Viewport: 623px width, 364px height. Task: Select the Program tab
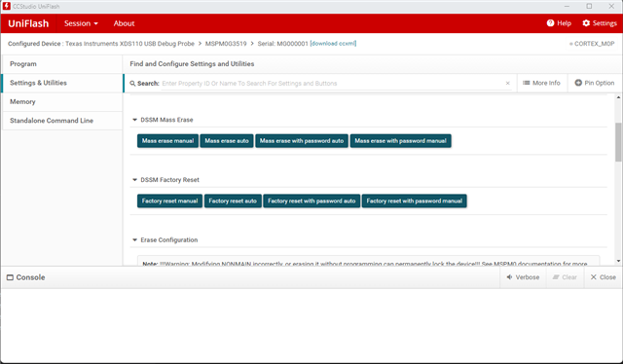tap(62, 64)
